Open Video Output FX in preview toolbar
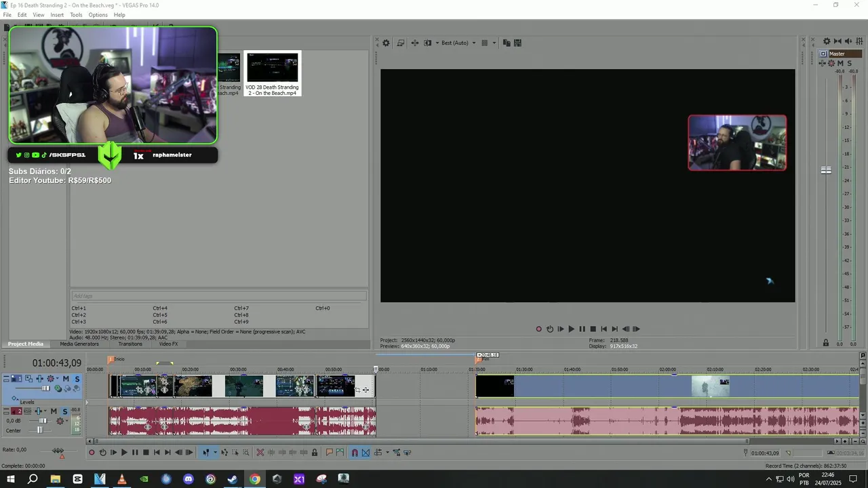 coord(414,43)
